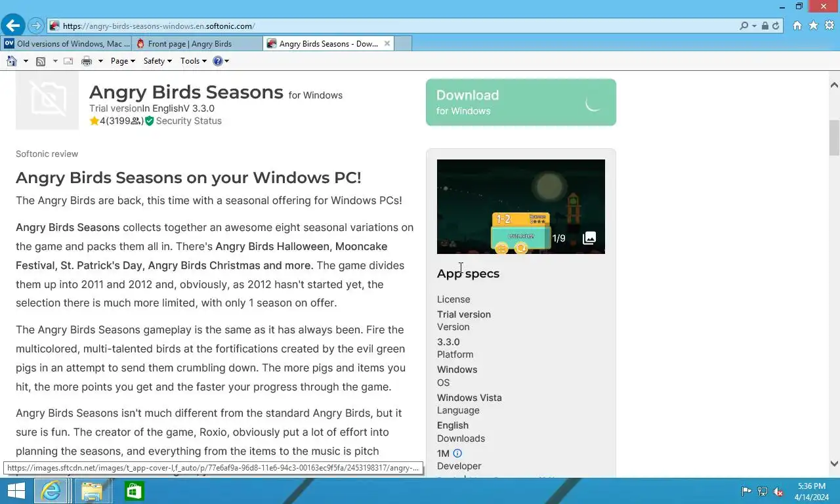The height and width of the screenshot is (504, 840).
Task: Click the address bar search magnifier icon
Action: coord(744,26)
